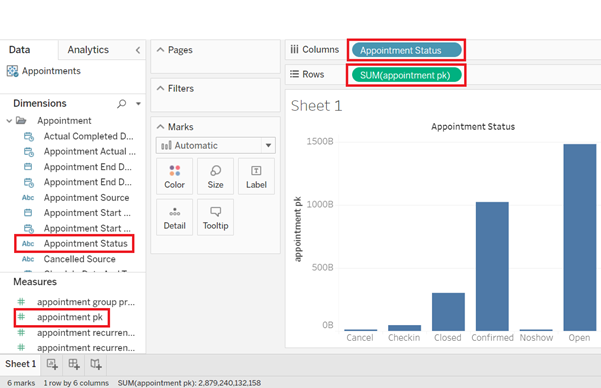Click the Sheet 1 title
The height and width of the screenshot is (388, 601).
click(316, 106)
